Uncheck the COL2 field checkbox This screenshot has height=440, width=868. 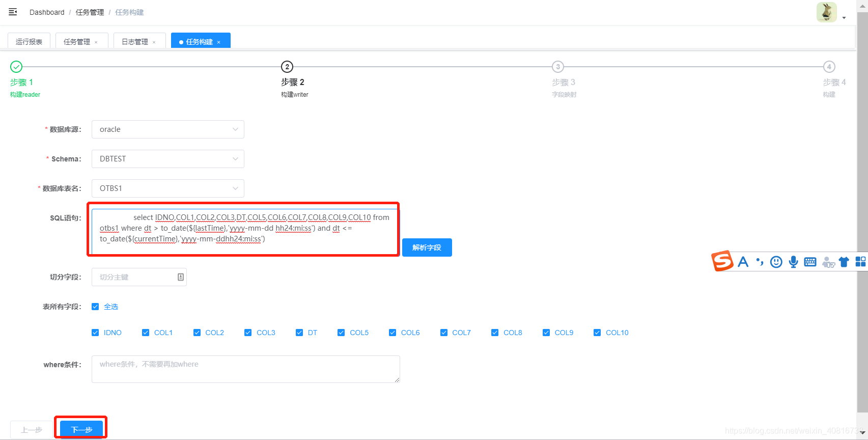coord(197,333)
